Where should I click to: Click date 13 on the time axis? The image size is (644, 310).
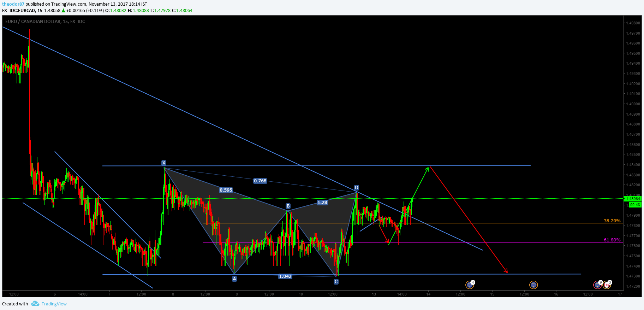(374, 294)
